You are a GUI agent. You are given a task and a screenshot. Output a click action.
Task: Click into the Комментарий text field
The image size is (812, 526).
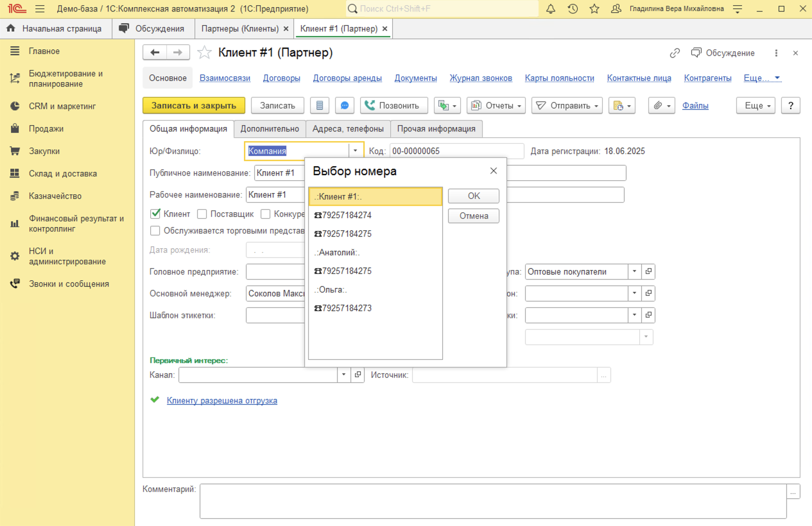point(492,500)
